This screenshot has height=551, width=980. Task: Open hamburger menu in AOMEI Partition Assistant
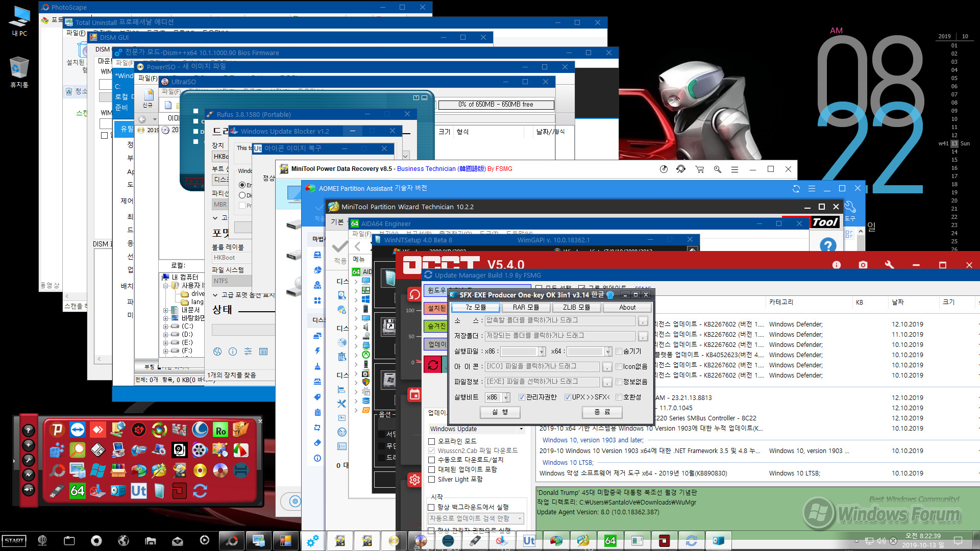point(812,189)
